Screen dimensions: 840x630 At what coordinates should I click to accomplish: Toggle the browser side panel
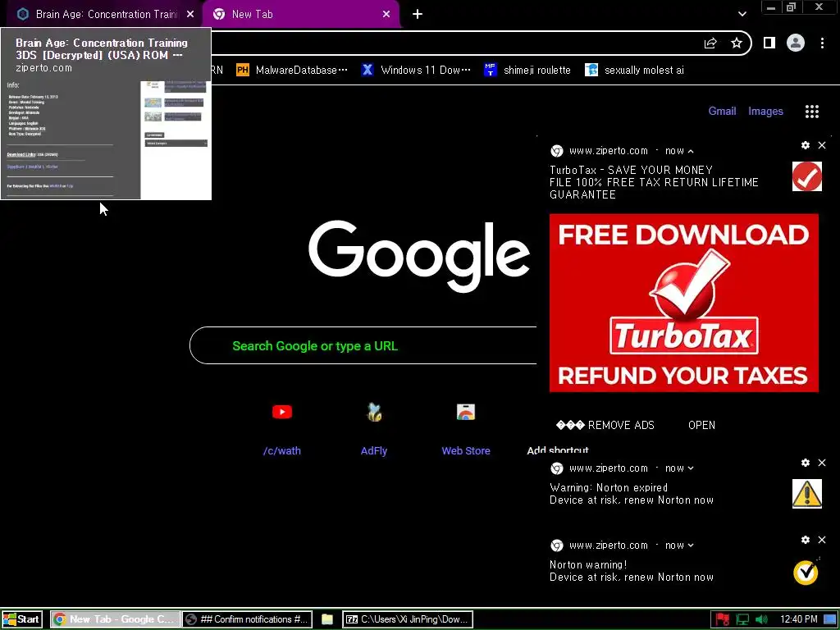tap(769, 43)
